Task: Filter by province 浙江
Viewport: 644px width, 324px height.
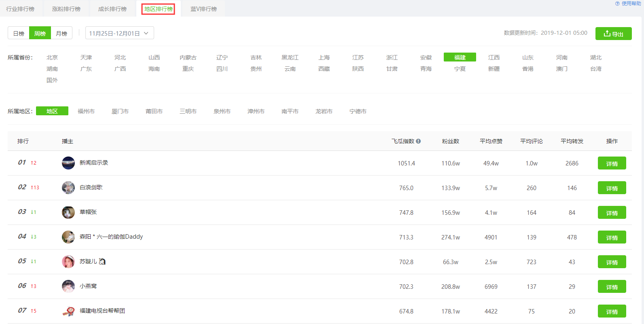Action: pos(392,57)
